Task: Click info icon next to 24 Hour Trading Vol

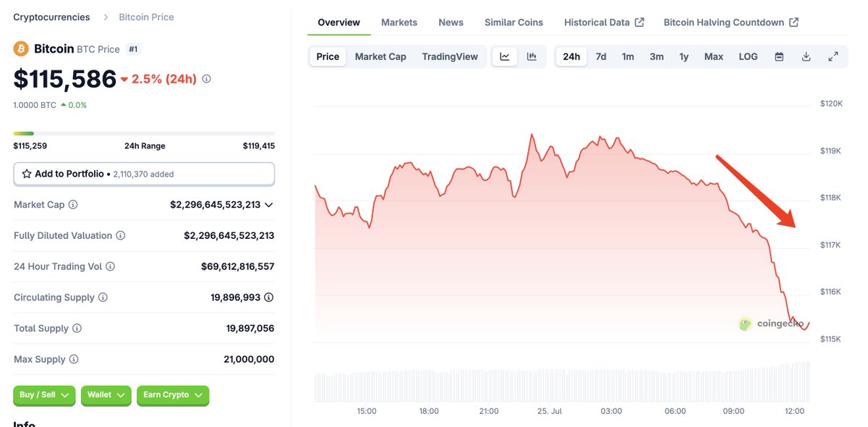Action: point(111,266)
